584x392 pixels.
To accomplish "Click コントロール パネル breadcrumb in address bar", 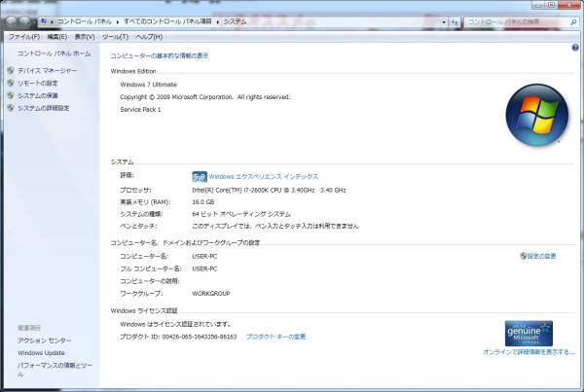I will [85, 21].
